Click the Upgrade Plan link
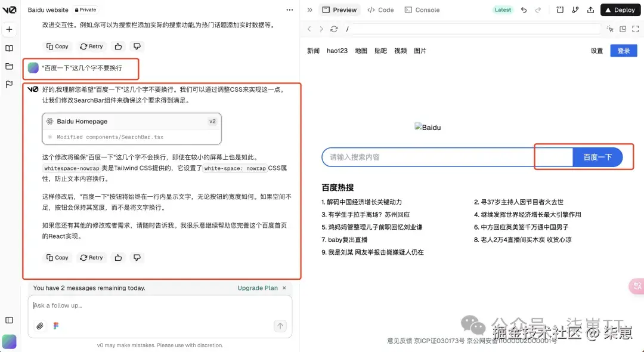Screen dimensions: 644x352 [258, 288]
